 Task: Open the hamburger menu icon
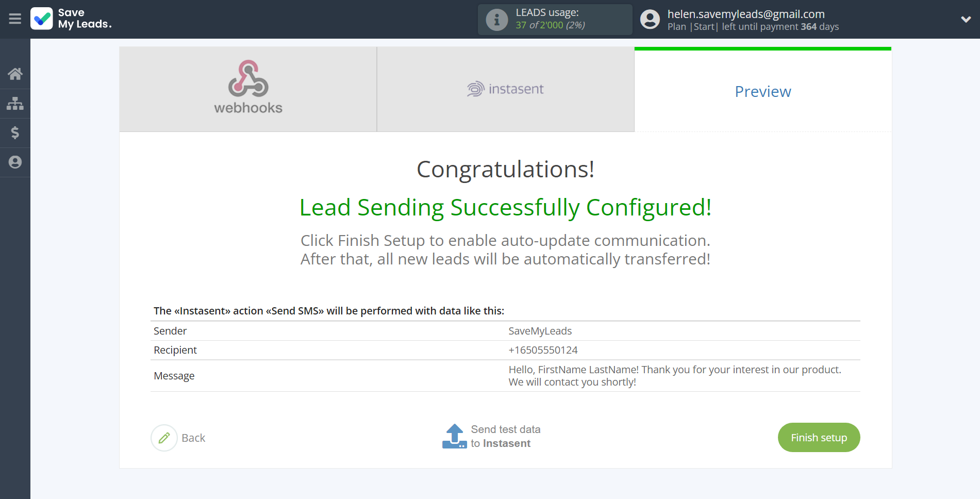tap(15, 19)
